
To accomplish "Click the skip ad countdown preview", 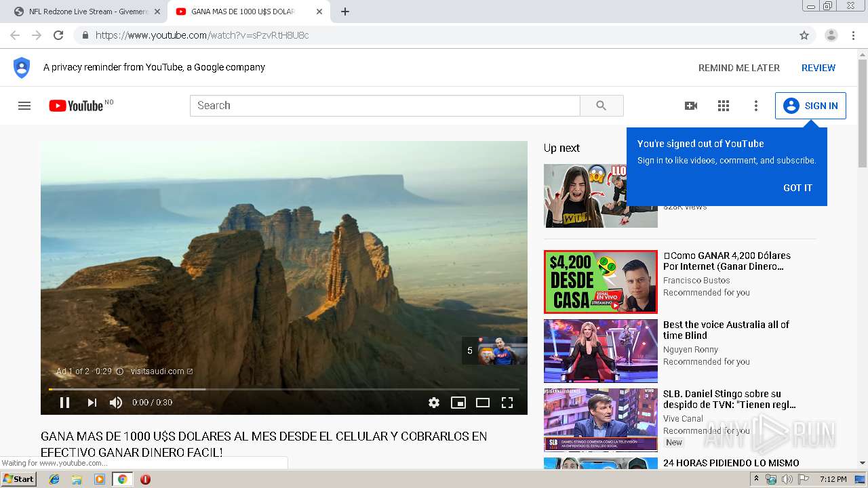I will tap(494, 350).
